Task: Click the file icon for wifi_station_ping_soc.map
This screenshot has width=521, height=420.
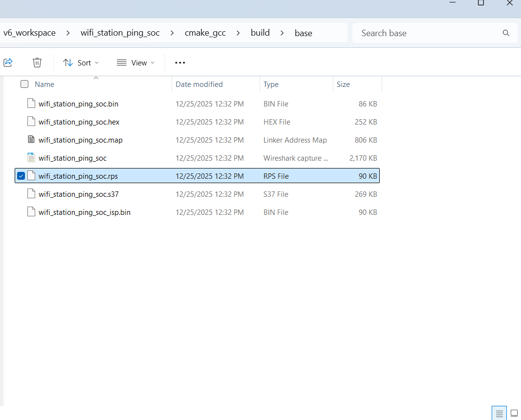Action: point(31,140)
